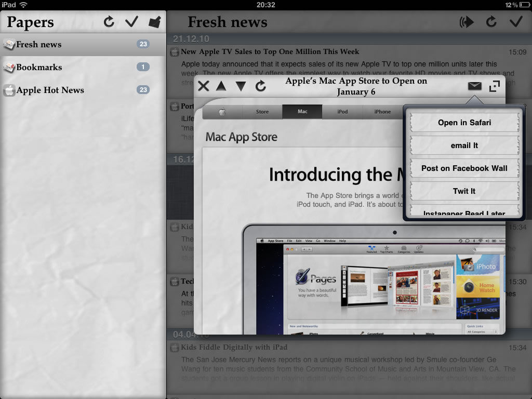
Task: Open the iPod tab on the webpage
Action: click(342, 111)
